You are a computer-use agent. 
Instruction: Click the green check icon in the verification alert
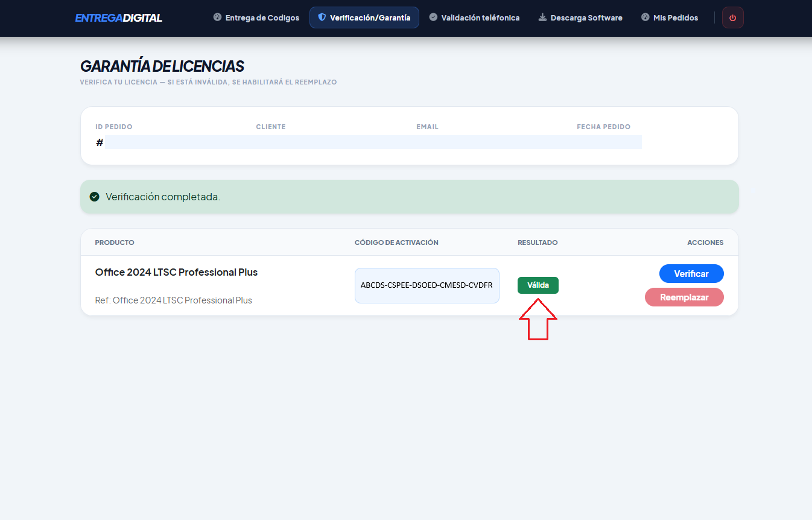(x=94, y=197)
